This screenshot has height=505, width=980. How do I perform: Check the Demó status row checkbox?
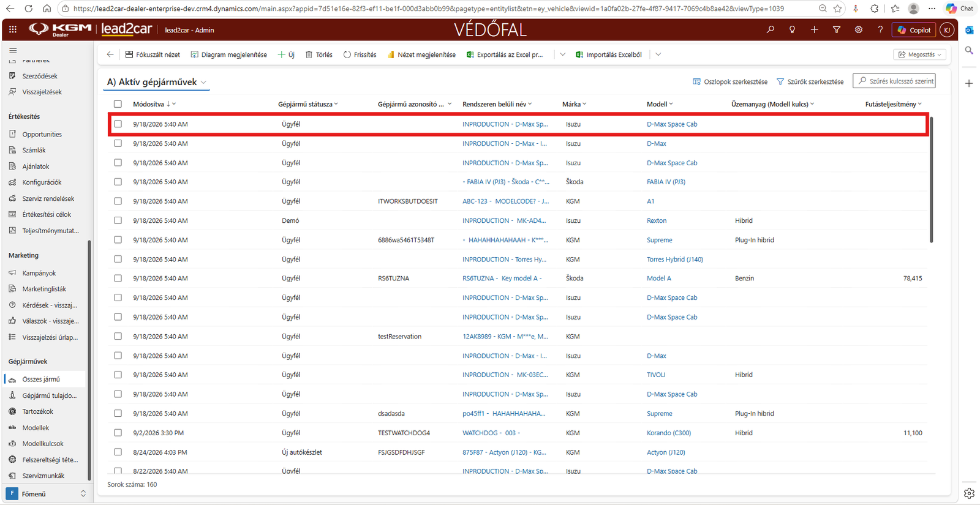click(118, 220)
